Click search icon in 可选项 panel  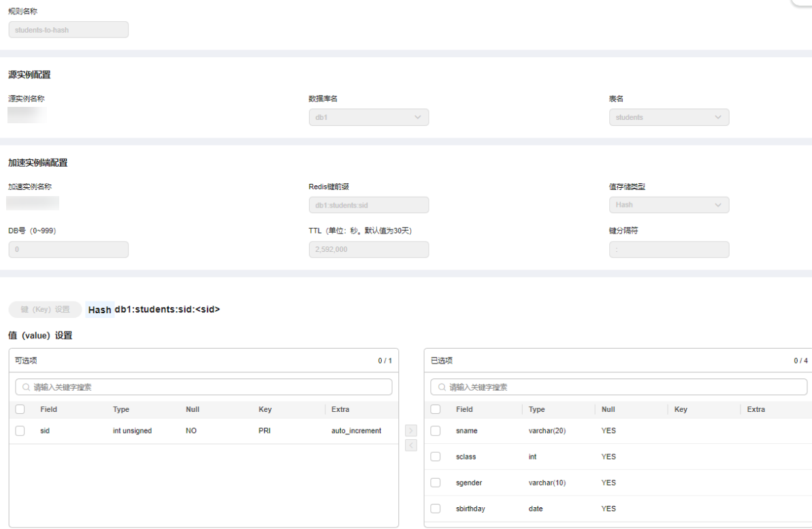[x=27, y=387]
